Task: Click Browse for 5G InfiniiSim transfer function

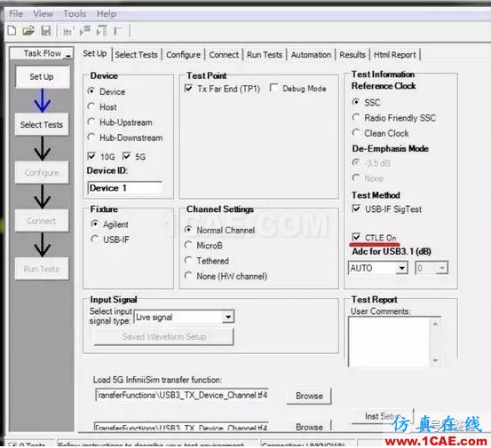Action: pyautogui.click(x=309, y=396)
